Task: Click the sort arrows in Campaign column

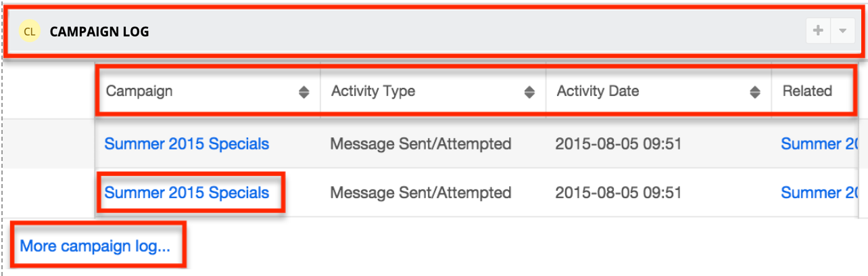Action: pyautogui.click(x=304, y=92)
